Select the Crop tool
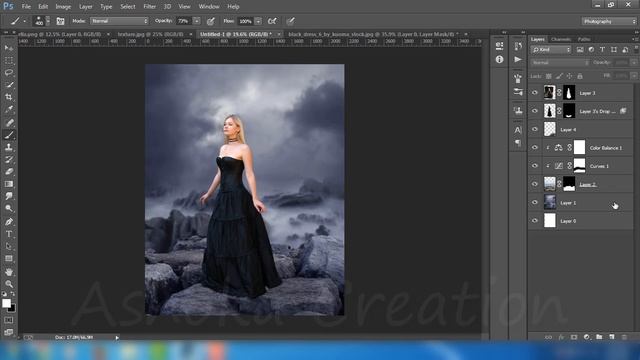640x360 pixels. (9, 97)
